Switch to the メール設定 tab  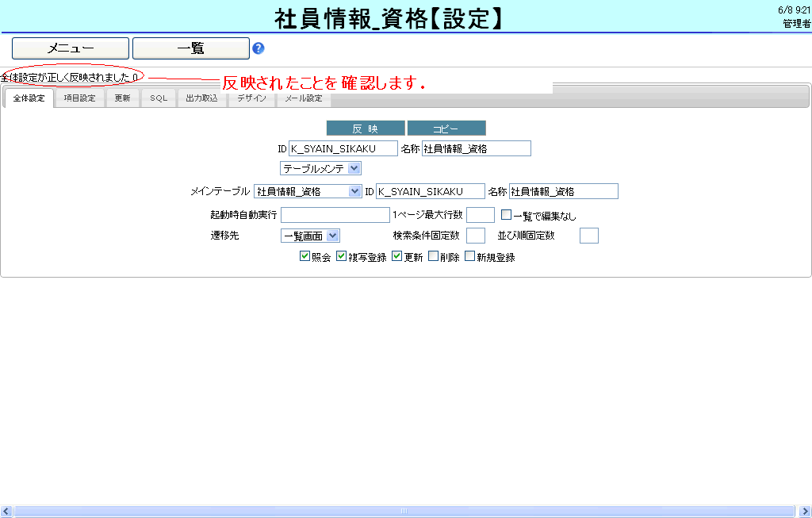click(304, 98)
